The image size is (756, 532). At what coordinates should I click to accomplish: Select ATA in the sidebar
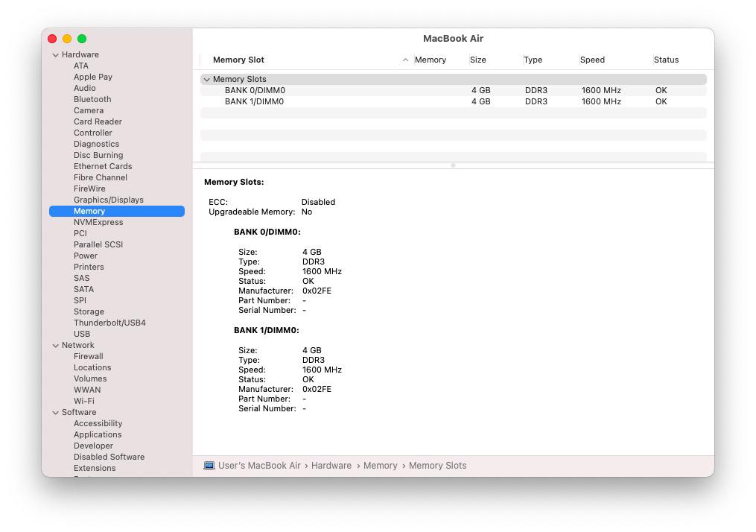(81, 66)
